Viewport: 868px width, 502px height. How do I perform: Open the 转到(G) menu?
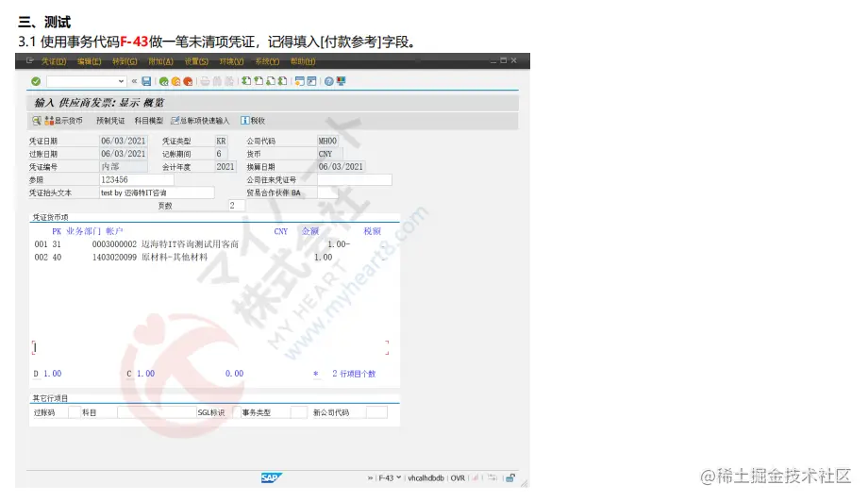(x=125, y=61)
